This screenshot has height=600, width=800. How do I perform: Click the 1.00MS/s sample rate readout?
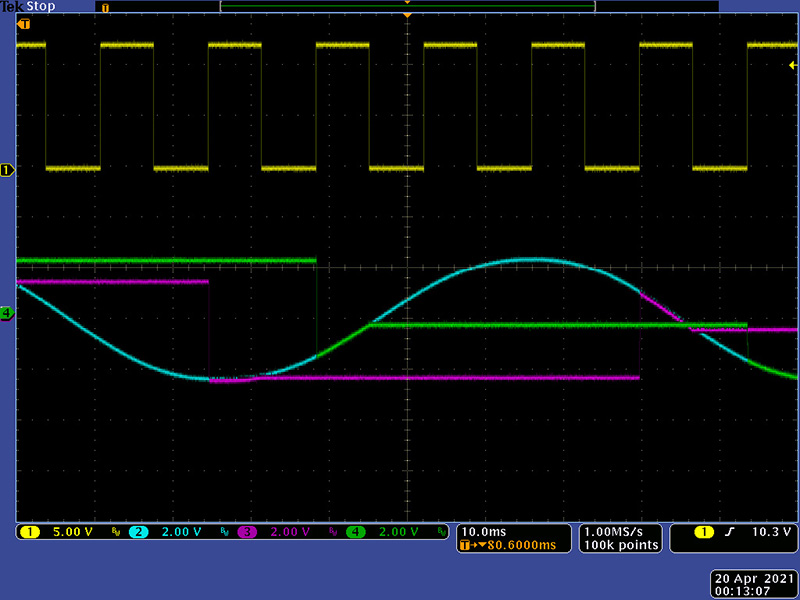pos(613,532)
